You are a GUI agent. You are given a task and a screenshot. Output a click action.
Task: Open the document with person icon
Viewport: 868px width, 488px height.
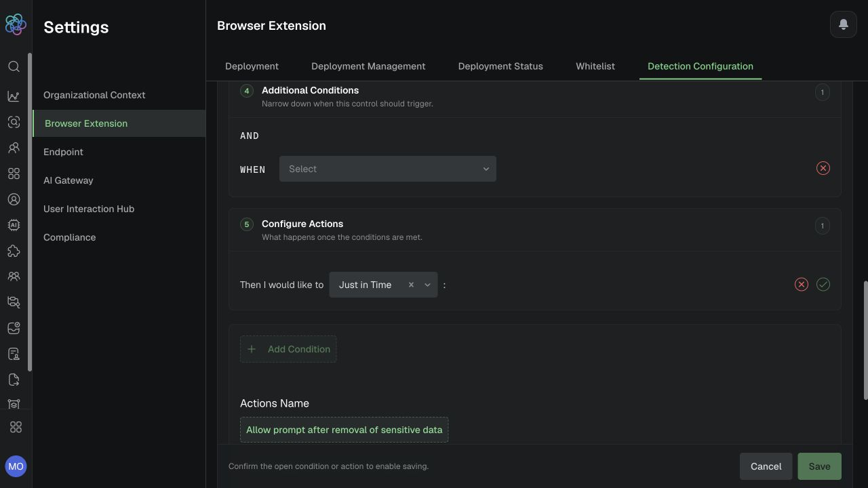(14, 354)
